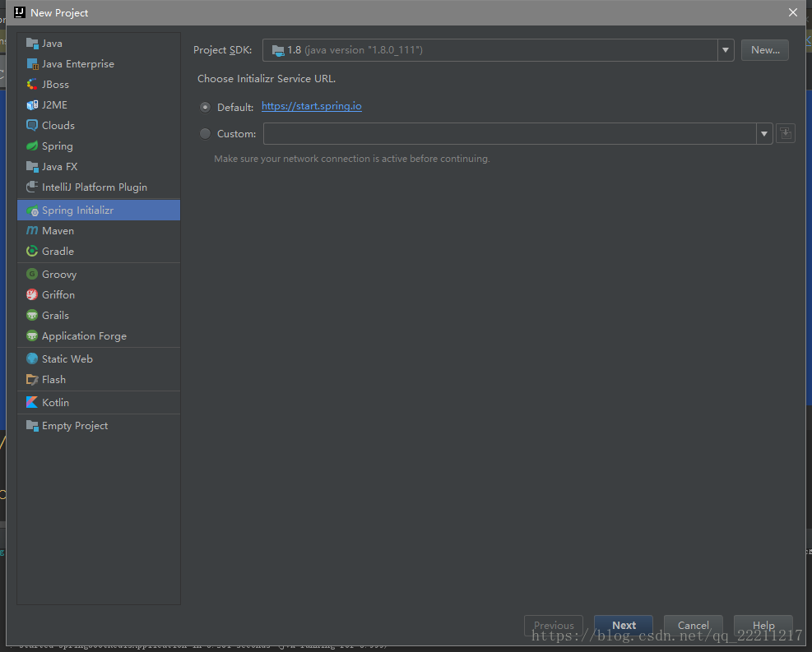Click the New... SDK button

[765, 50]
